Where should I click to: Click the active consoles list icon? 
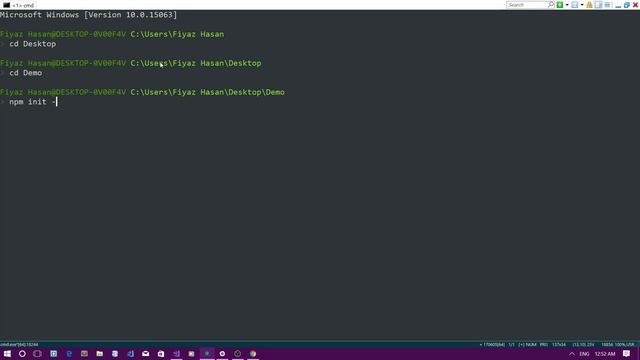[x=575, y=5]
